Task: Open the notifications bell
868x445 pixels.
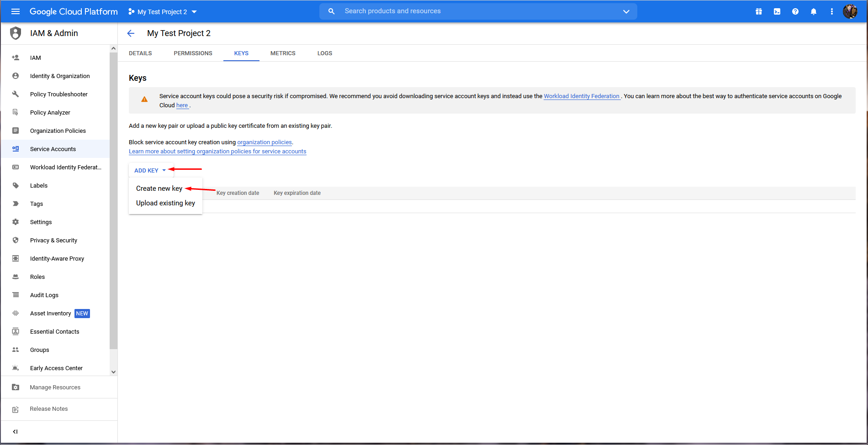Action: click(x=814, y=11)
